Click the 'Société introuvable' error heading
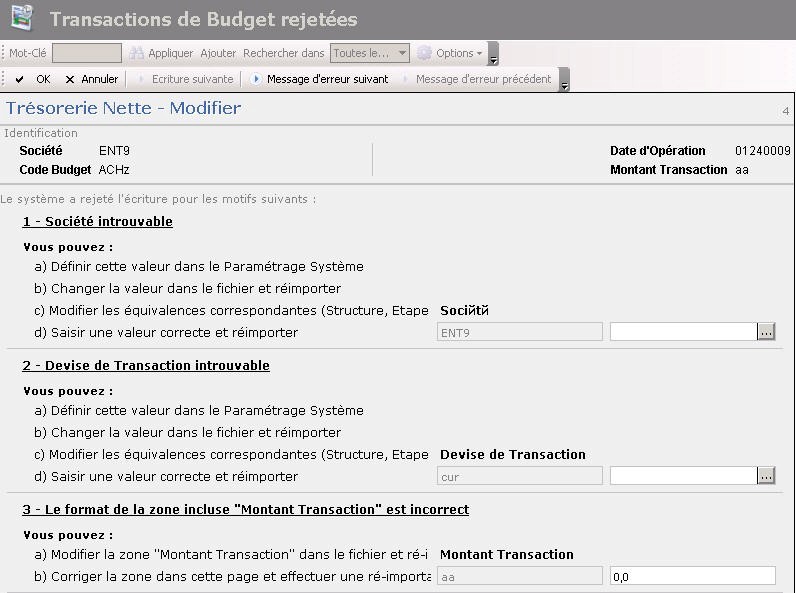 pyautogui.click(x=98, y=221)
